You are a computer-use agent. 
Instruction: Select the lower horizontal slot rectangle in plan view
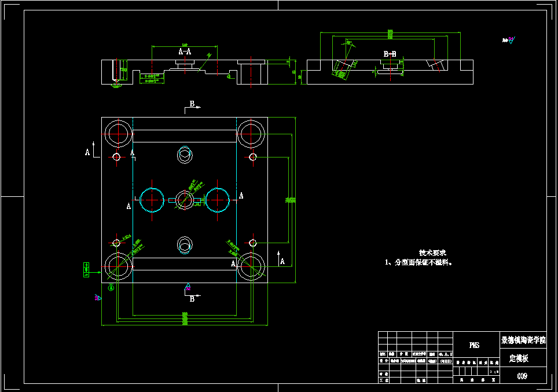click(185, 264)
